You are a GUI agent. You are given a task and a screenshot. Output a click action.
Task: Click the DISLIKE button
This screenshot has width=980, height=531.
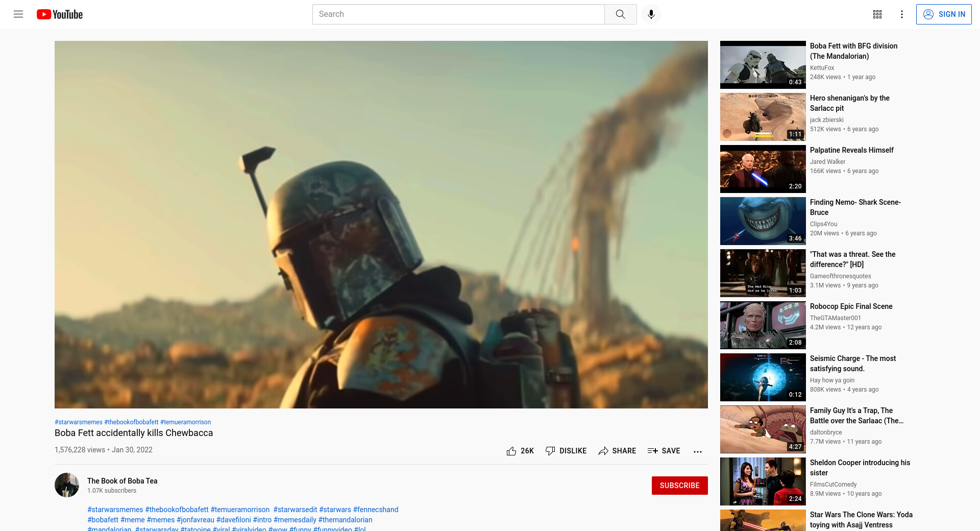click(x=566, y=451)
